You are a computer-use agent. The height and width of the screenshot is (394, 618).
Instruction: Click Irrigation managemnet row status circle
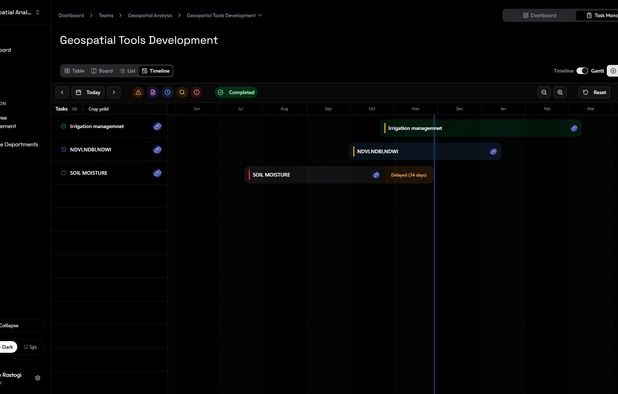tap(63, 126)
